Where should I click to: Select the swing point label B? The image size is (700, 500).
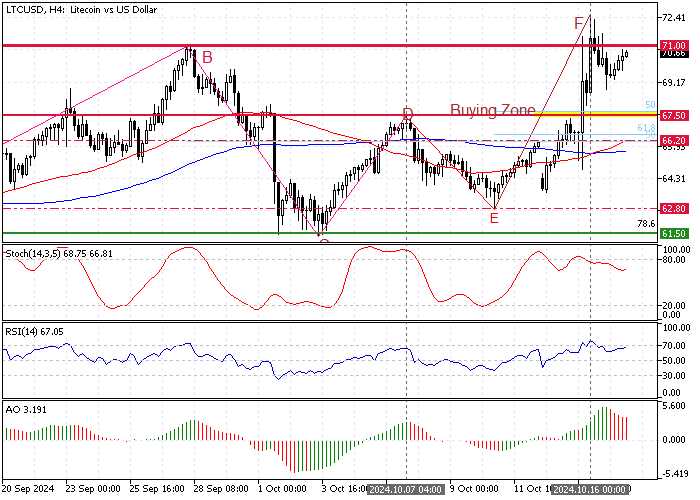[x=207, y=57]
